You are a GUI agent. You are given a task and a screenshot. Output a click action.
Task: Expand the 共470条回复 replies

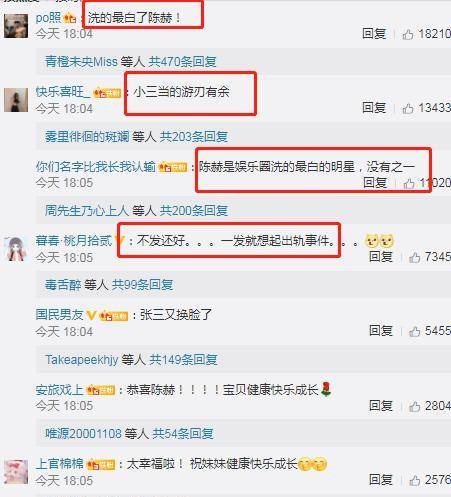182,62
